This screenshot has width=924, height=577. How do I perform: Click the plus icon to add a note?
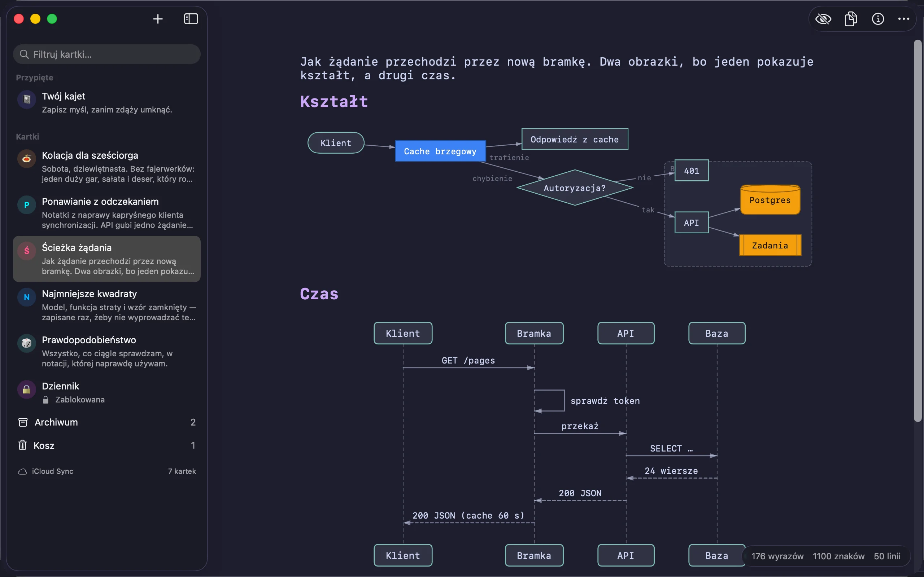(x=158, y=19)
